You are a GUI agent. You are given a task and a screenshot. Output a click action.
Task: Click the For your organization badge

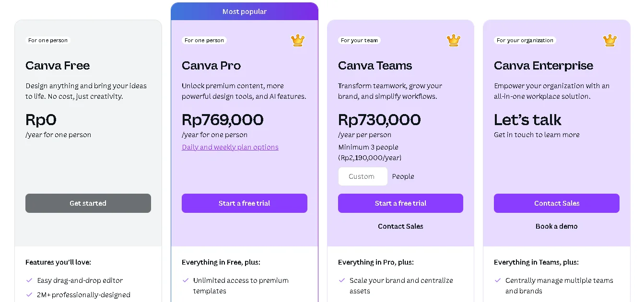(525, 40)
